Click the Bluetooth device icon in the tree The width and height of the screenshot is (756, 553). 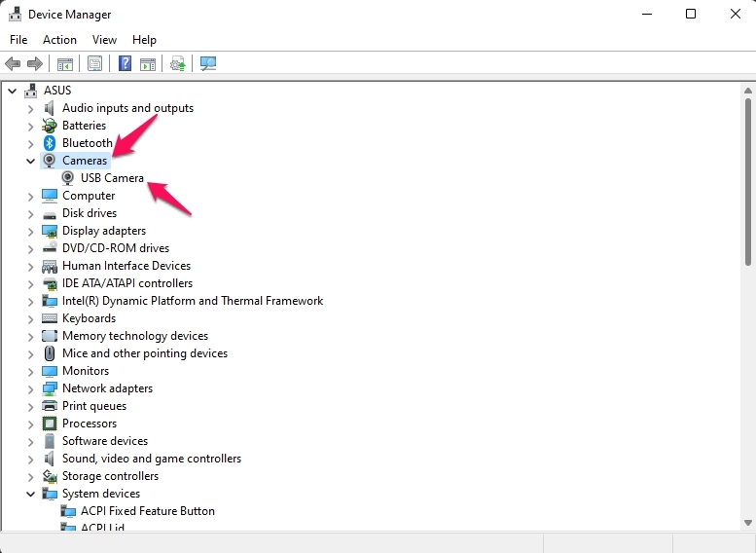tap(50, 143)
